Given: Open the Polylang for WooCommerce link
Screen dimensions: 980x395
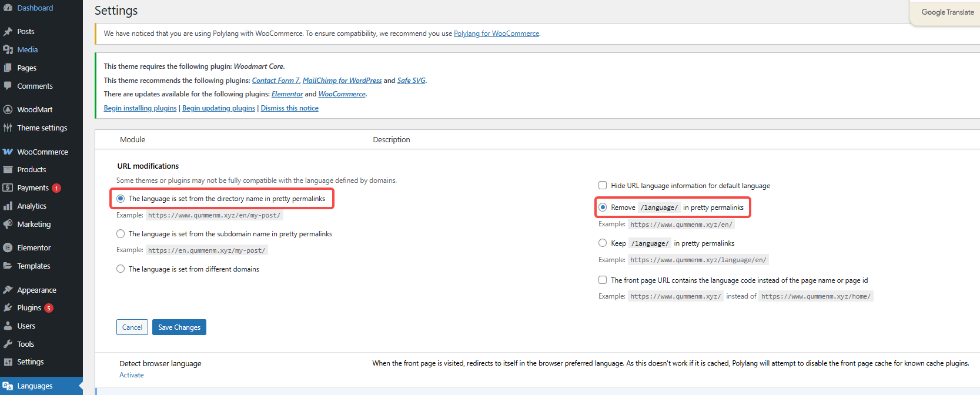Looking at the screenshot, I should [496, 34].
